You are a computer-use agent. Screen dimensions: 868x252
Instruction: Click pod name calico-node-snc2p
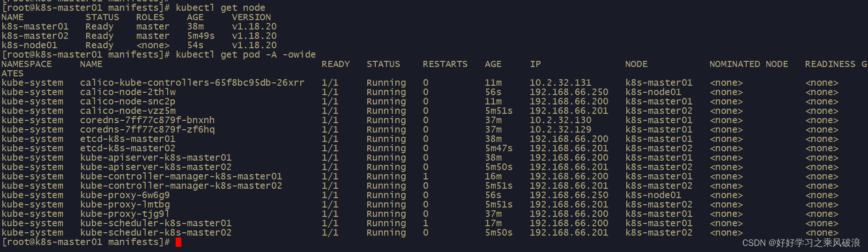click(x=128, y=102)
